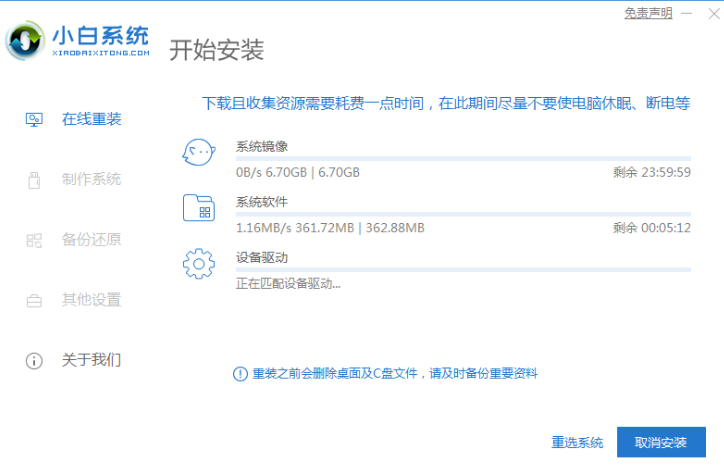The height and width of the screenshot is (465, 724).
Task: Minimize the 小白系统 window
Action: [x=684, y=13]
